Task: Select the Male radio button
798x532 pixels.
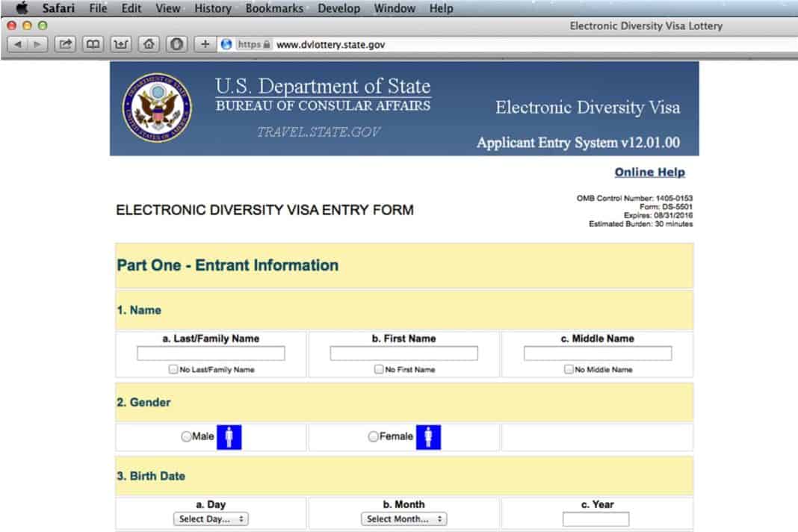Action: pyautogui.click(x=186, y=436)
